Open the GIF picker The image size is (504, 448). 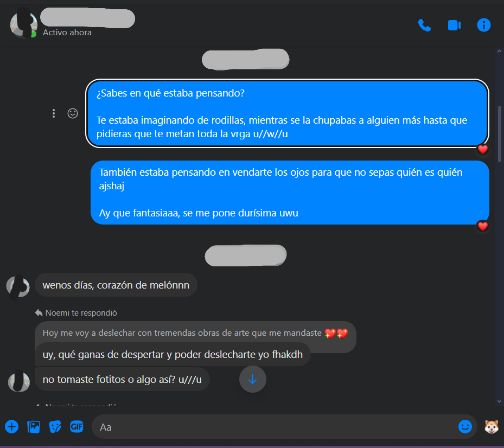(76, 427)
